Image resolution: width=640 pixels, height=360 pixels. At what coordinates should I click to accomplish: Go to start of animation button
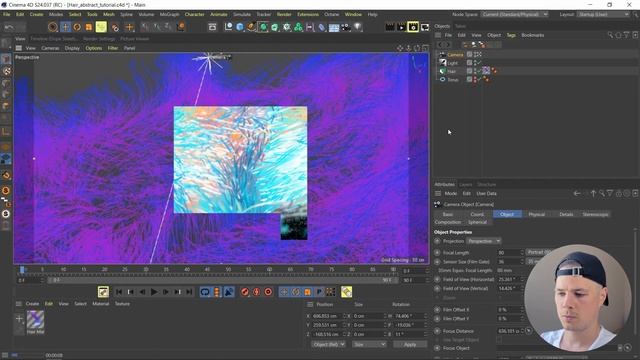[x=119, y=292]
